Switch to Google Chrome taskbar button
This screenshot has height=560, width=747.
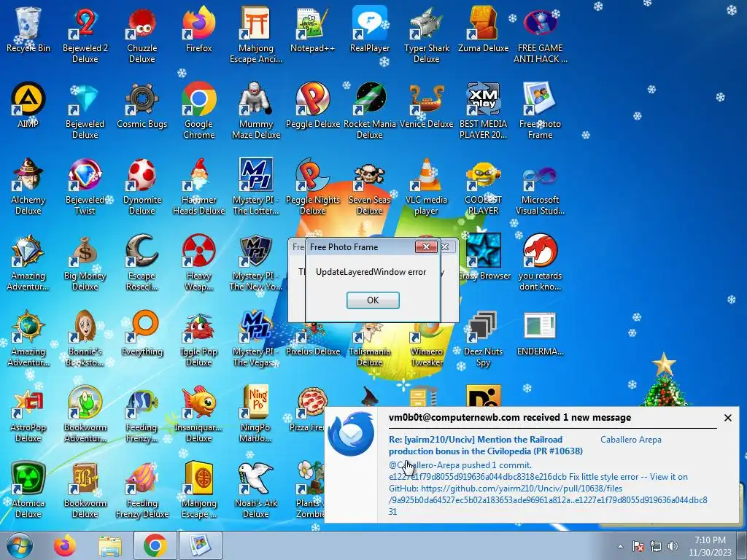click(155, 545)
